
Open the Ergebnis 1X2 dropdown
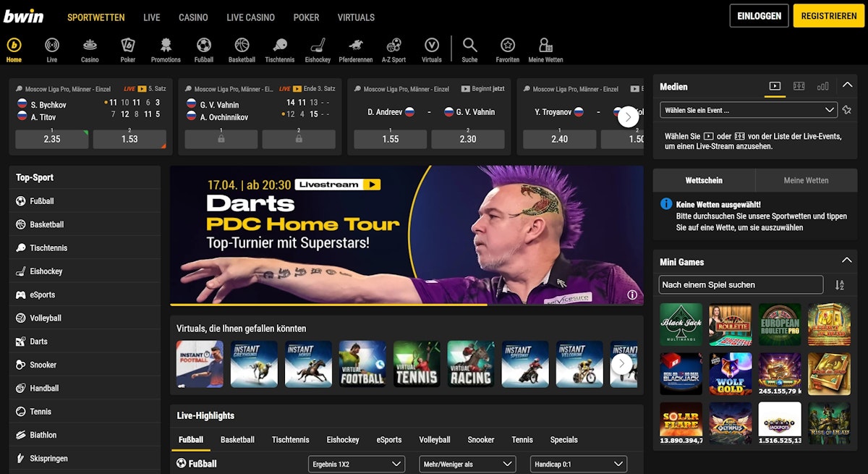[356, 464]
